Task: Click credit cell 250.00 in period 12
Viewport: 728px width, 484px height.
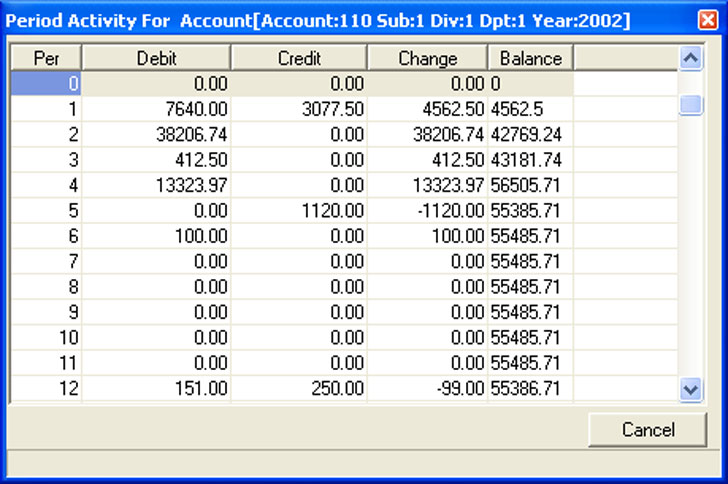Action: (x=299, y=388)
